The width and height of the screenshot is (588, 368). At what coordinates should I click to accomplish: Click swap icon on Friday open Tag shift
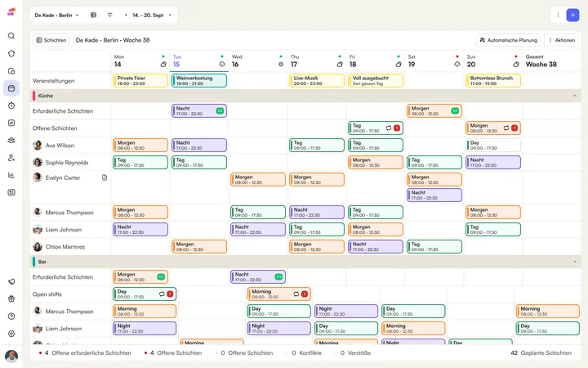tap(389, 128)
